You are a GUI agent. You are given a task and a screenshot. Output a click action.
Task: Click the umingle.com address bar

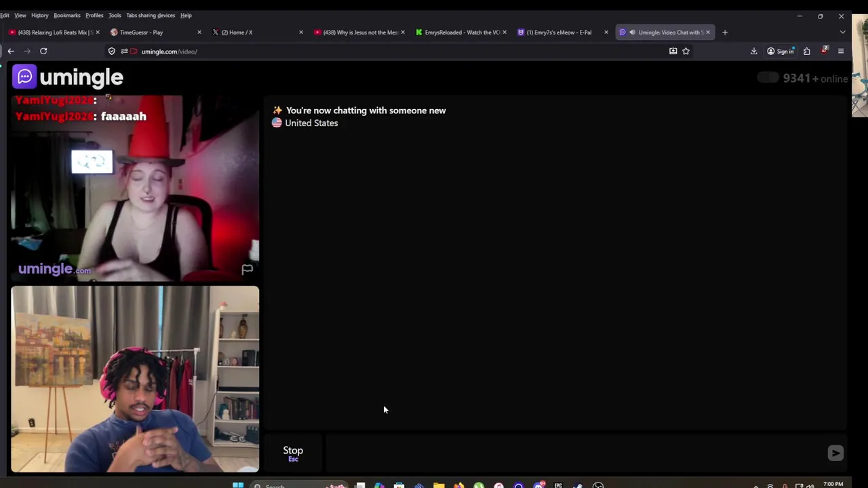(x=400, y=51)
